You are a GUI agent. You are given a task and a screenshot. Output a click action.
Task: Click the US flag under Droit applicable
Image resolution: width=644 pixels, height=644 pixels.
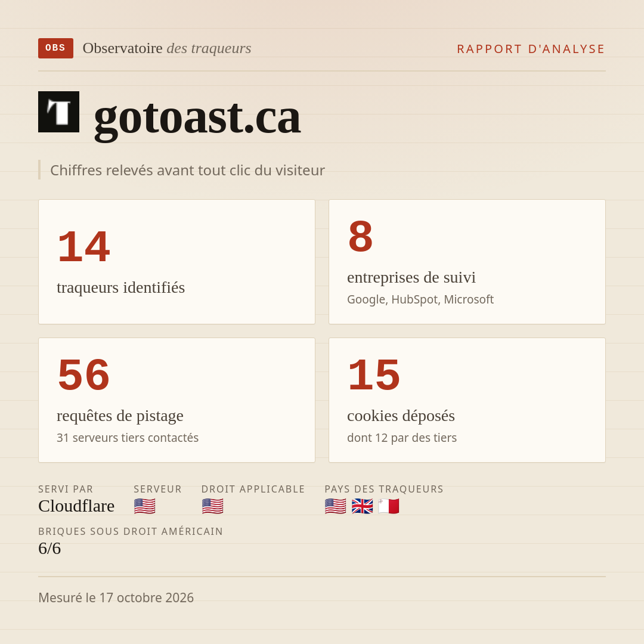pos(212,506)
